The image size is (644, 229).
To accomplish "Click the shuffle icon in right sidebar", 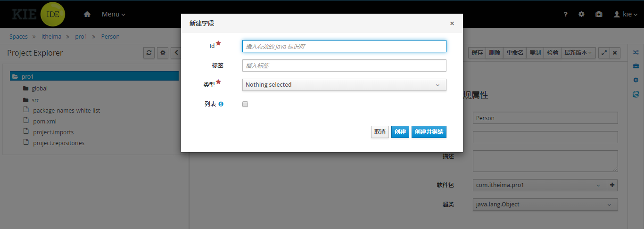I will (636, 52).
